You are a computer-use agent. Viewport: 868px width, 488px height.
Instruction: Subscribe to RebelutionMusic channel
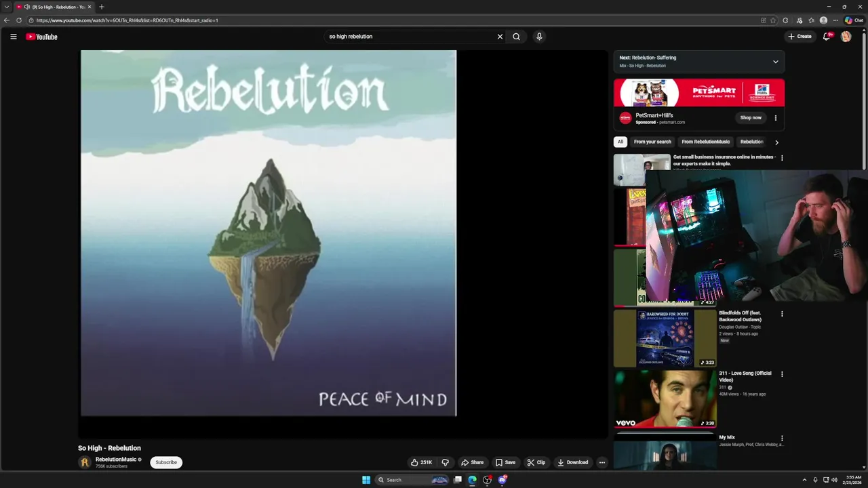(x=166, y=462)
